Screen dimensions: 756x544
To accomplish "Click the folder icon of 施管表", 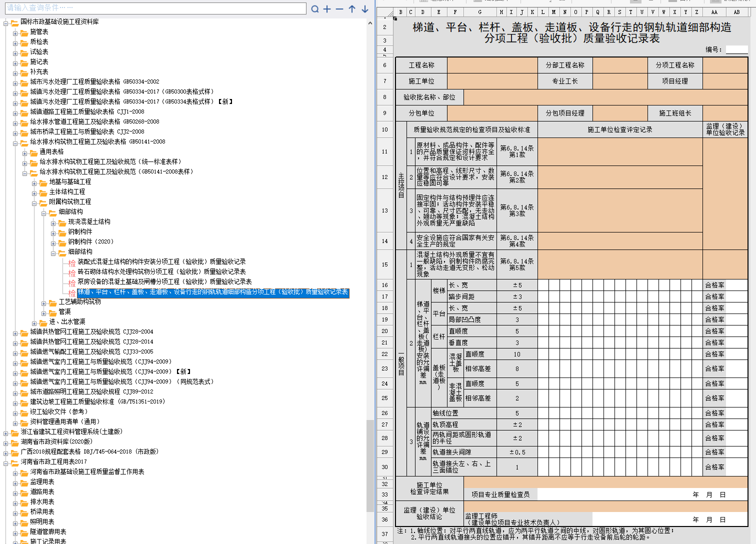I will [24, 32].
